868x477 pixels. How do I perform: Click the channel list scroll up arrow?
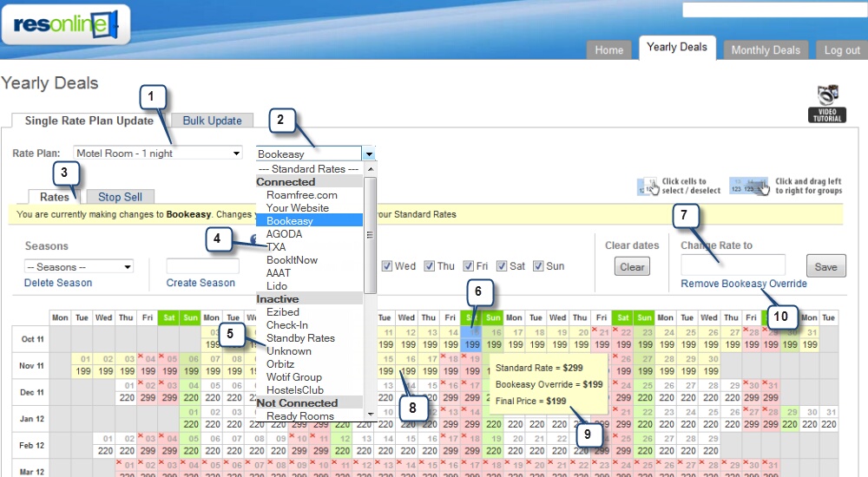[370, 169]
